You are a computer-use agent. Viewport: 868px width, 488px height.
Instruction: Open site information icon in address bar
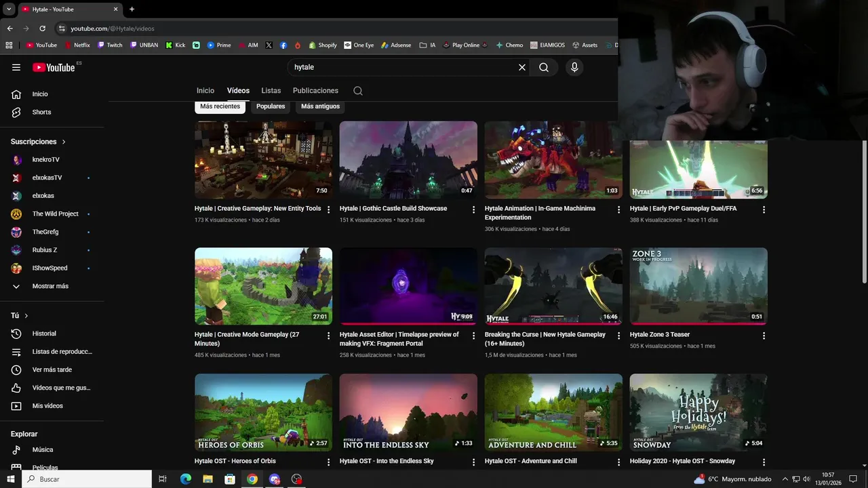[x=62, y=28]
